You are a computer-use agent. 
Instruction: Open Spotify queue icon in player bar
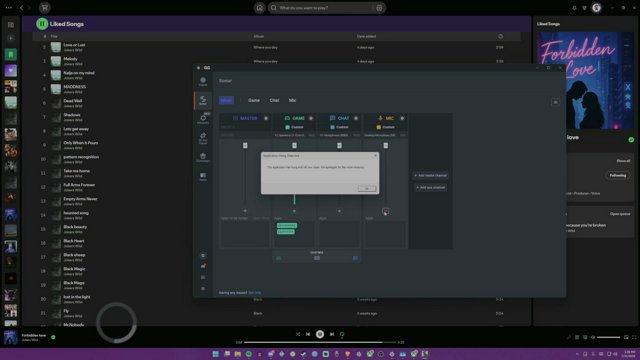click(577, 337)
